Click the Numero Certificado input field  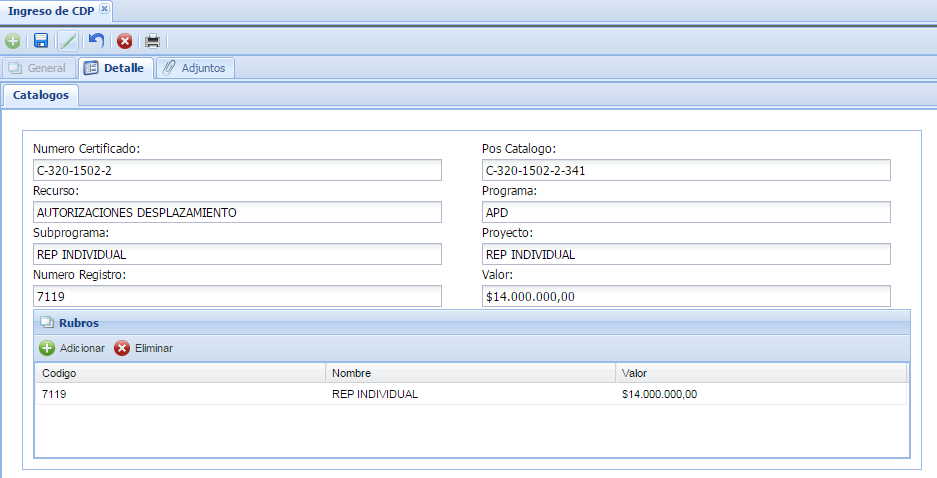coord(237,170)
